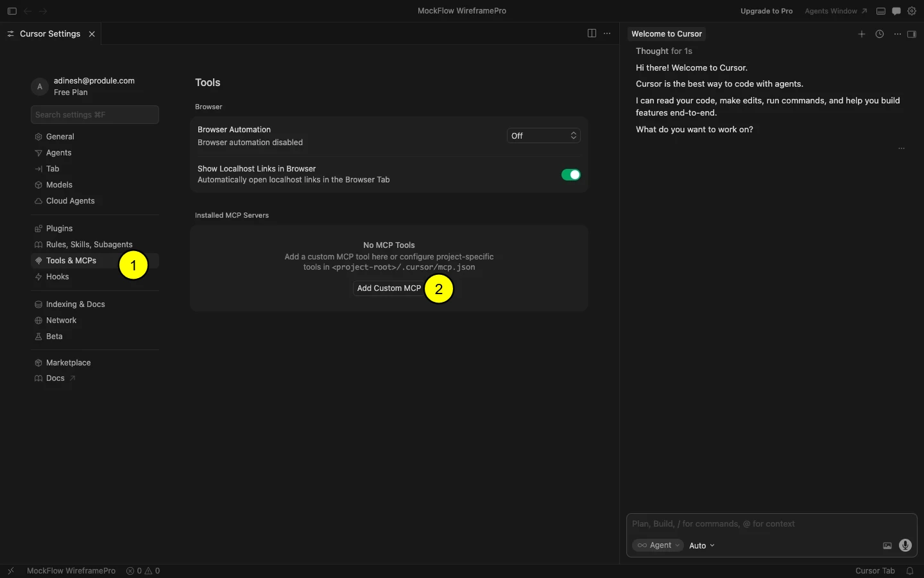
Task: Select the Welcome to Cursor chat tab
Action: point(667,34)
